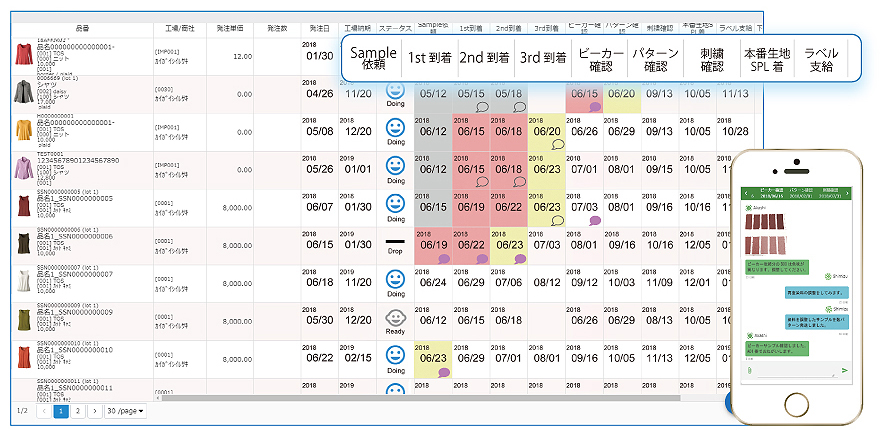This screenshot has height=430, width=880.
Task: Click the Sample 依頼 column header
Action: (373, 57)
